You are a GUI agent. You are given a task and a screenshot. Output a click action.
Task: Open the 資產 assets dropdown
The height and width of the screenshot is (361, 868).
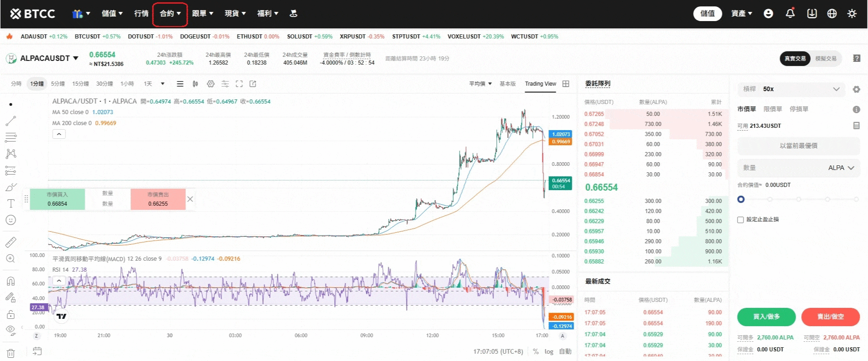742,14
